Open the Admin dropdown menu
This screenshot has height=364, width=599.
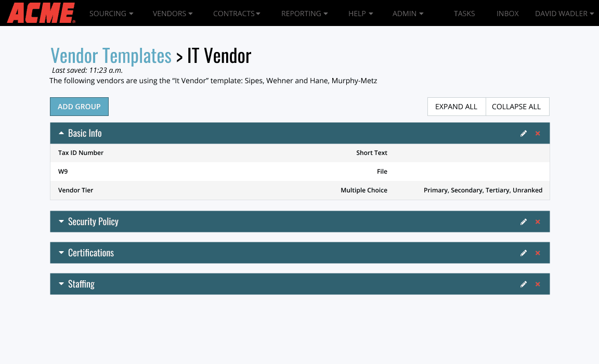pyautogui.click(x=408, y=14)
